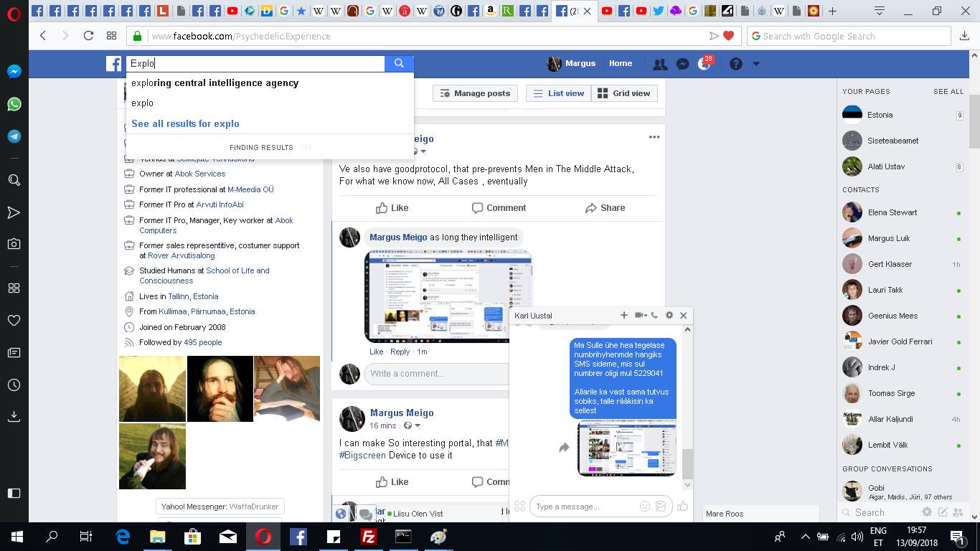This screenshot has width=980, height=551.
Task: Open the snapshot camera in Opera sidebar
Action: click(x=14, y=244)
